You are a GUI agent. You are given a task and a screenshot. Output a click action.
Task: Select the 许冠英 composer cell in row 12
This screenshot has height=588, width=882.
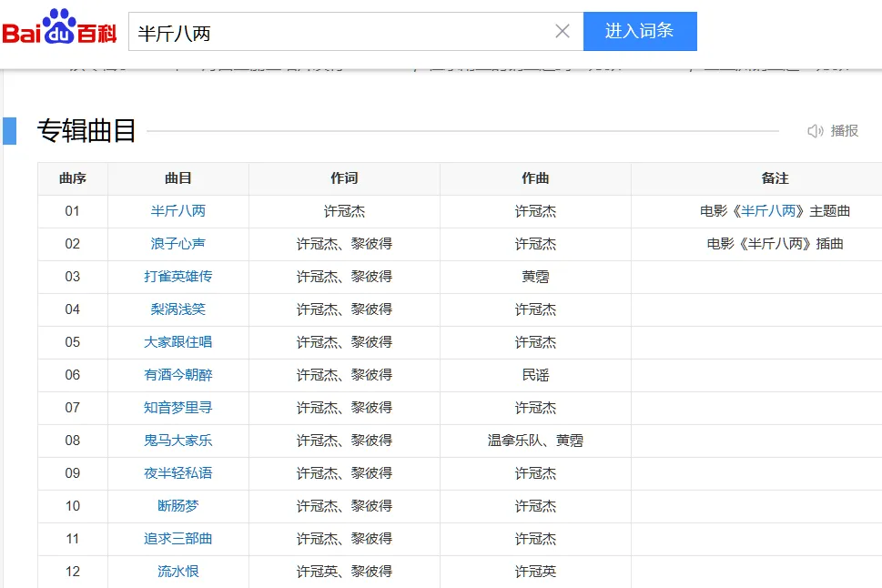click(535, 571)
